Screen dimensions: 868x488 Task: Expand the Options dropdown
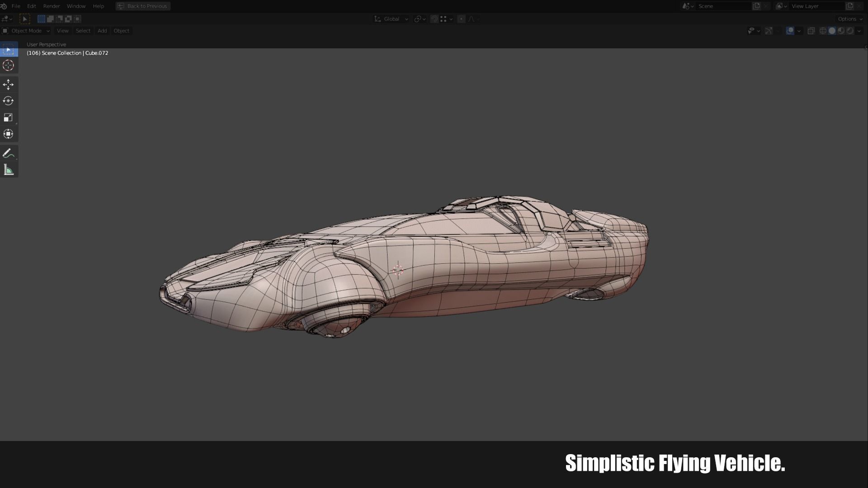click(x=849, y=19)
